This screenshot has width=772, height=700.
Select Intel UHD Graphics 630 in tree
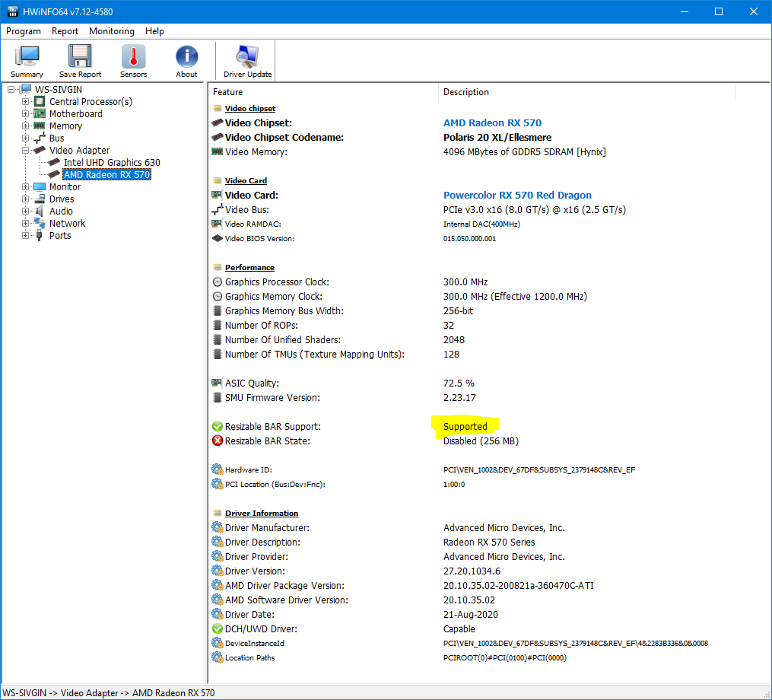pyautogui.click(x=111, y=163)
